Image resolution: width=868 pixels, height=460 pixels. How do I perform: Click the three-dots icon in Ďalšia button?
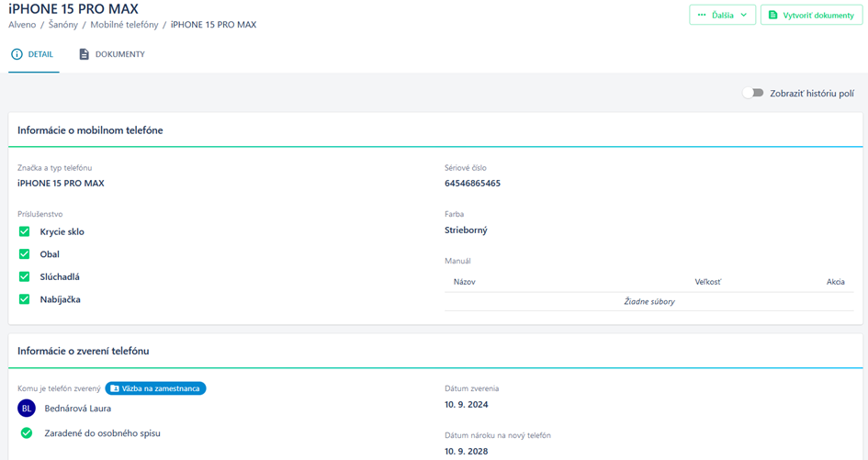(x=702, y=15)
